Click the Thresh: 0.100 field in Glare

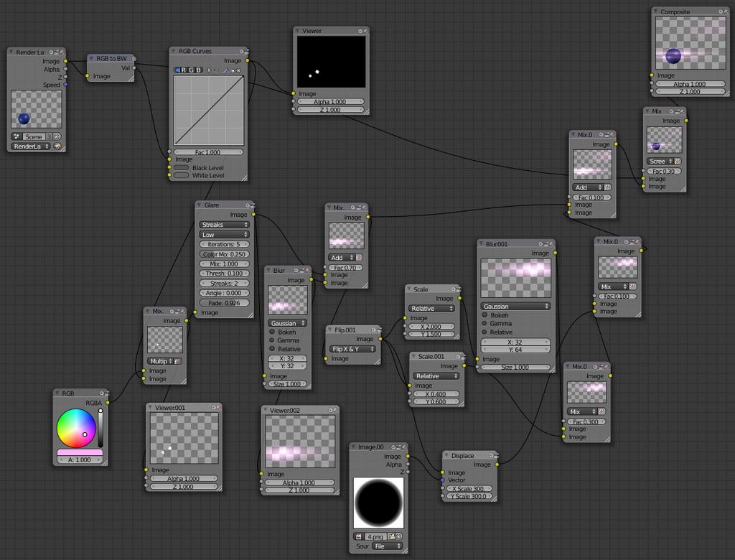(224, 274)
